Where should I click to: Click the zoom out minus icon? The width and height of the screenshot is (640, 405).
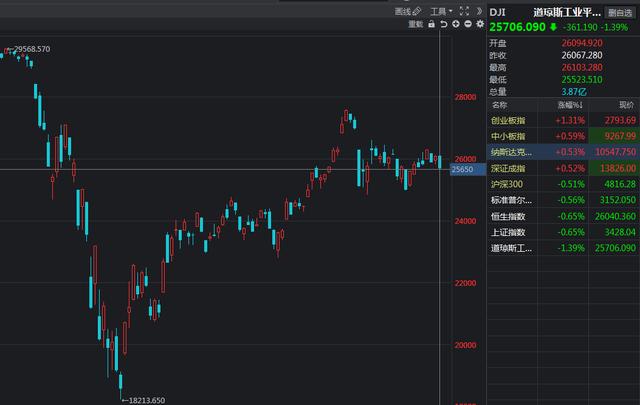tap(466, 23)
